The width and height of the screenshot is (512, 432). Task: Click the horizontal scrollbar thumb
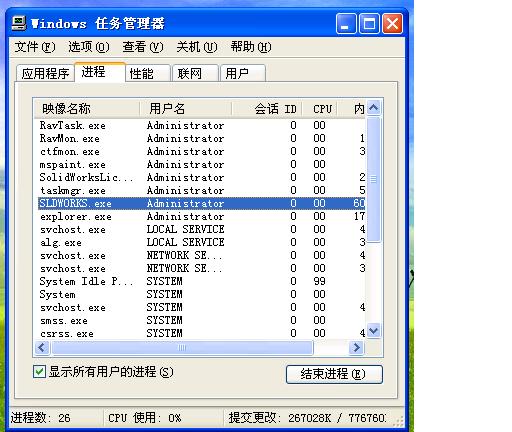[x=182, y=348]
